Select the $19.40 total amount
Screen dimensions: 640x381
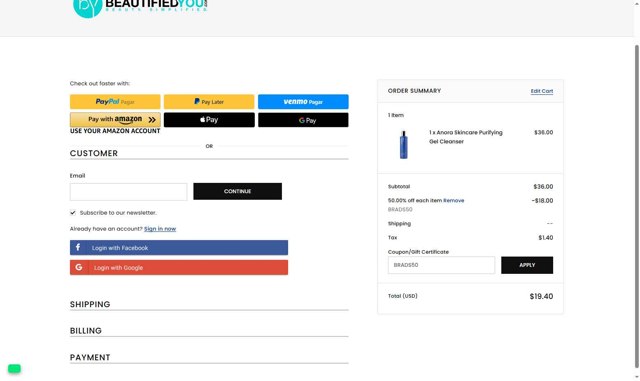pos(541,296)
